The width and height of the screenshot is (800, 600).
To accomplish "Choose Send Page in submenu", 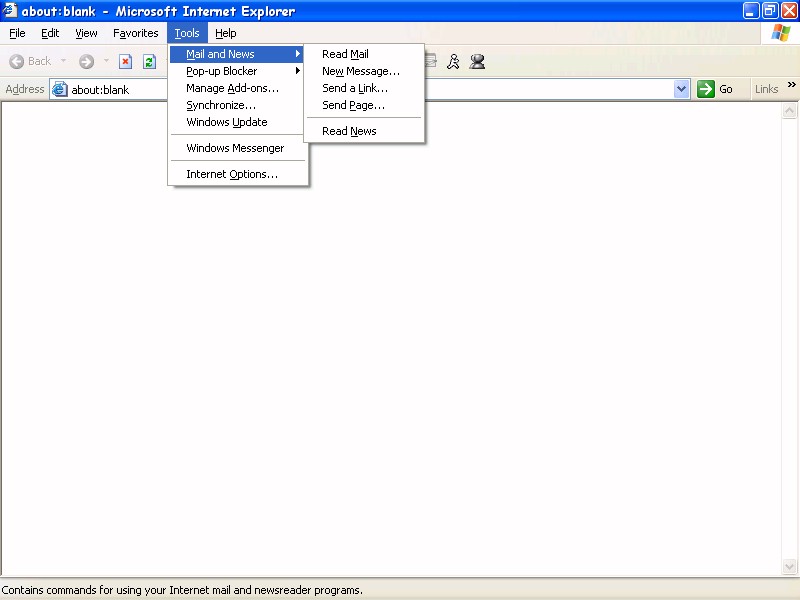I will coord(364,105).
